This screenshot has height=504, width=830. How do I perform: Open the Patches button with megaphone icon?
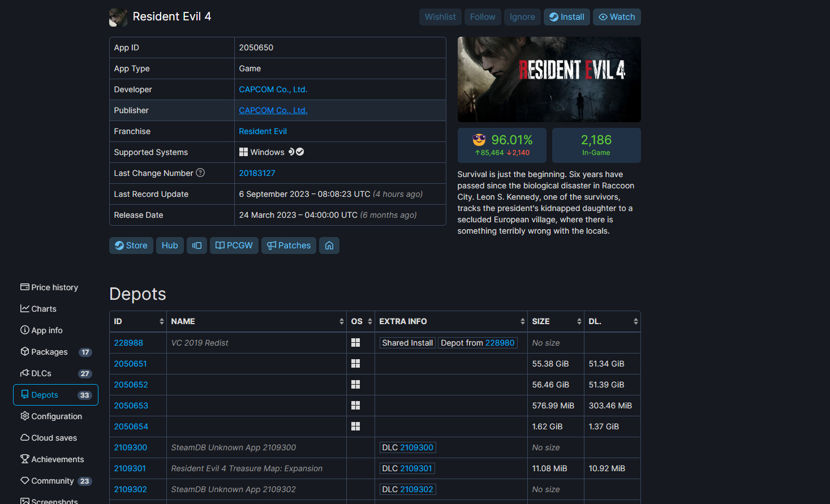(x=289, y=245)
